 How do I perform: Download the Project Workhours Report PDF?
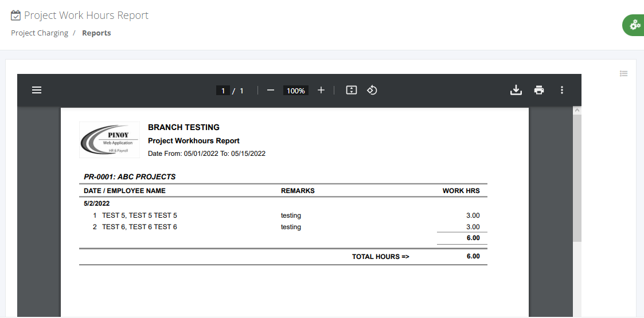[x=516, y=90]
